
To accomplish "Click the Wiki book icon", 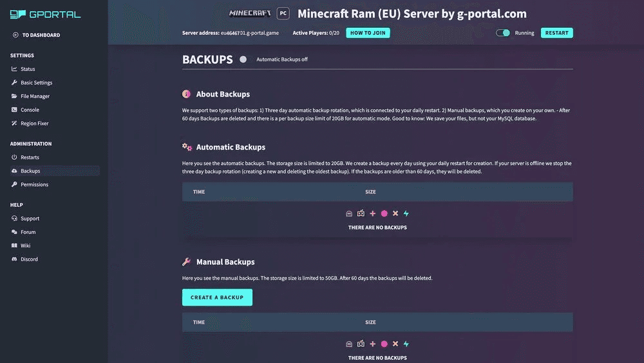I will click(x=14, y=246).
